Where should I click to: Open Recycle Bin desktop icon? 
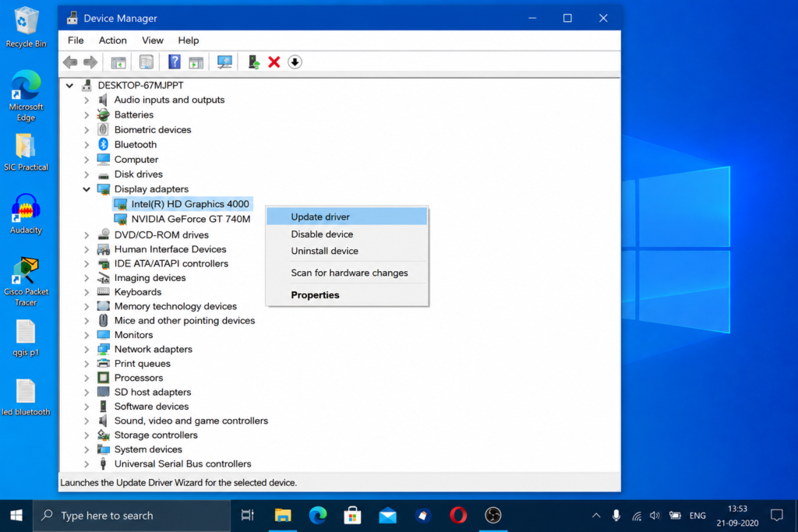pyautogui.click(x=26, y=27)
